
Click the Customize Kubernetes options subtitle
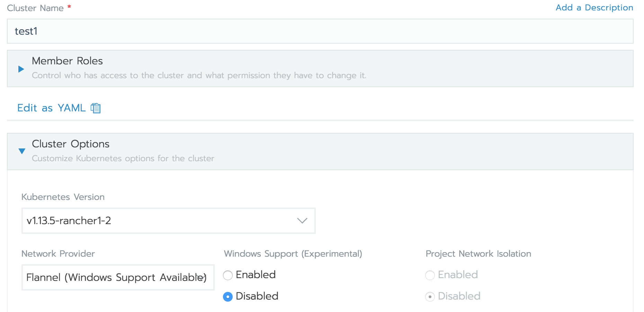tap(123, 158)
